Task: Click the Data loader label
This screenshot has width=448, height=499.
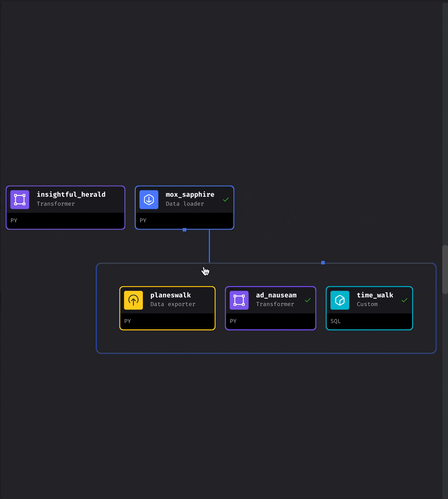Action: tap(185, 204)
